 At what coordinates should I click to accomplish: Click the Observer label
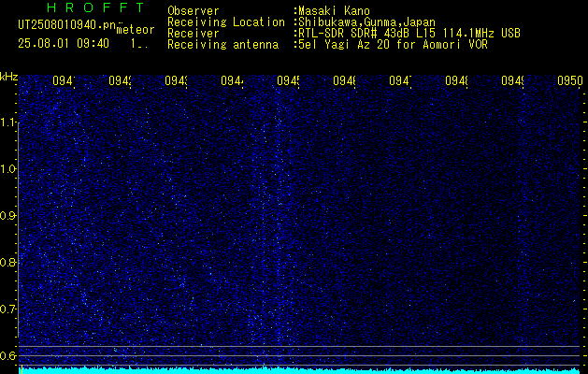coord(194,11)
